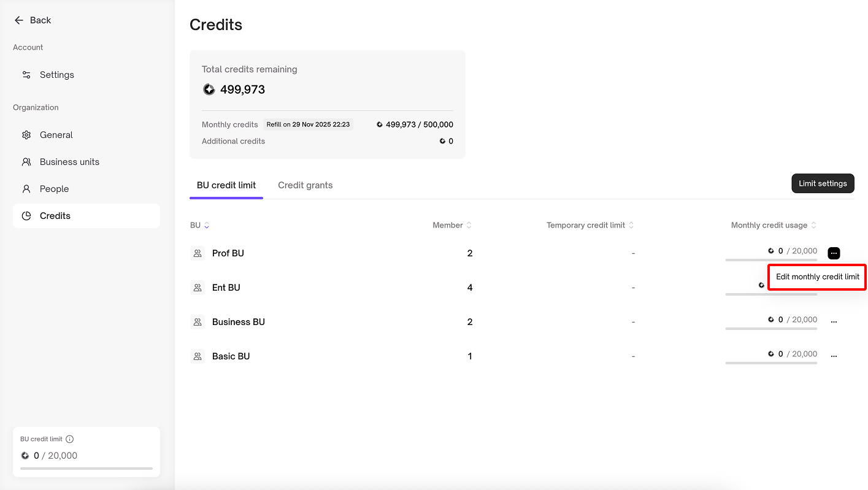Sort by the Member column
The image size is (868, 490).
pyautogui.click(x=469, y=226)
